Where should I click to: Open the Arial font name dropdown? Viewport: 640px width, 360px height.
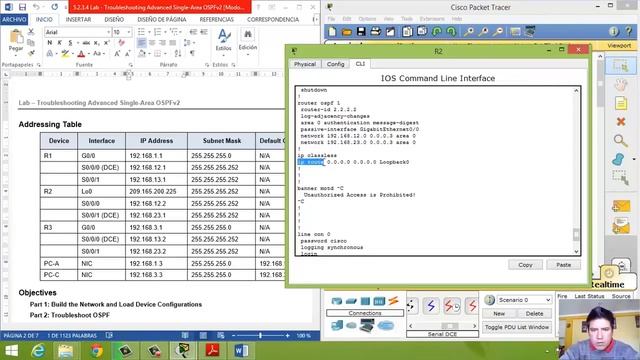pyautogui.click(x=109, y=32)
